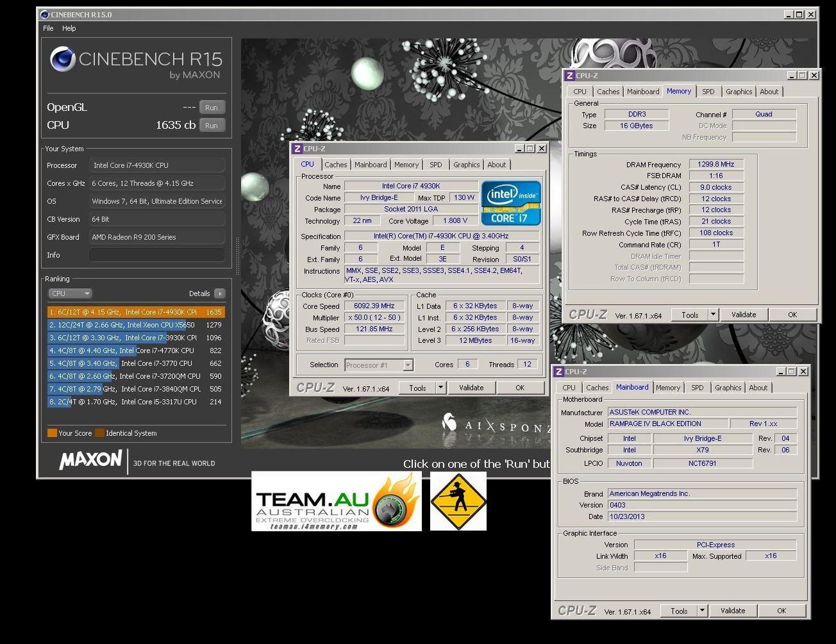Switch to Graphics tab in the CPU-Z CPU window
Screen dimensions: 836x644
click(x=467, y=165)
